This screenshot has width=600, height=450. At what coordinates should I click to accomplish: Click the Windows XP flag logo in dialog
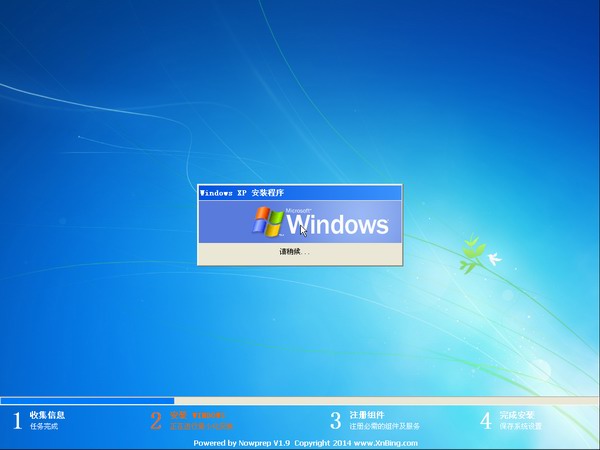click(268, 222)
